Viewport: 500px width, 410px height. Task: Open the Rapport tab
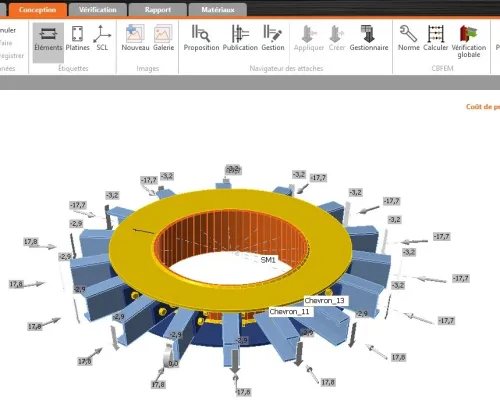[158, 10]
